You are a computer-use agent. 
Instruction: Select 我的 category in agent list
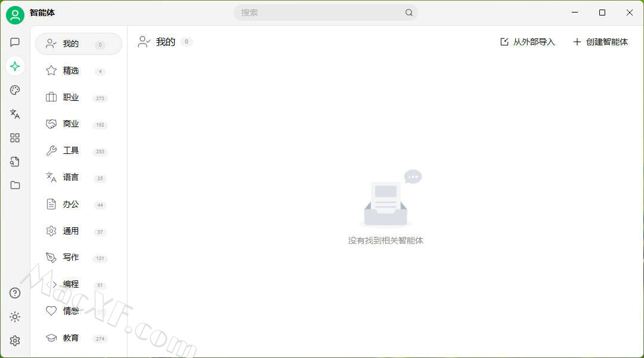79,44
